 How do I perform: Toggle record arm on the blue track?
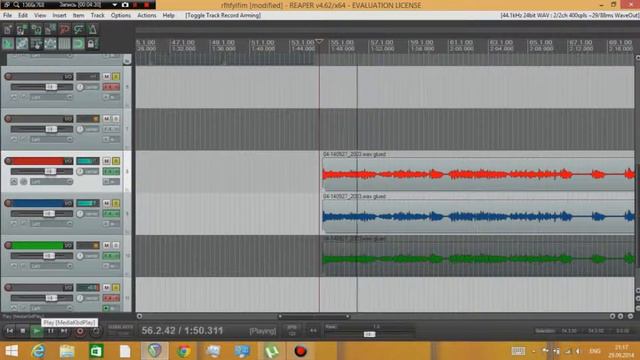[x=8, y=203]
